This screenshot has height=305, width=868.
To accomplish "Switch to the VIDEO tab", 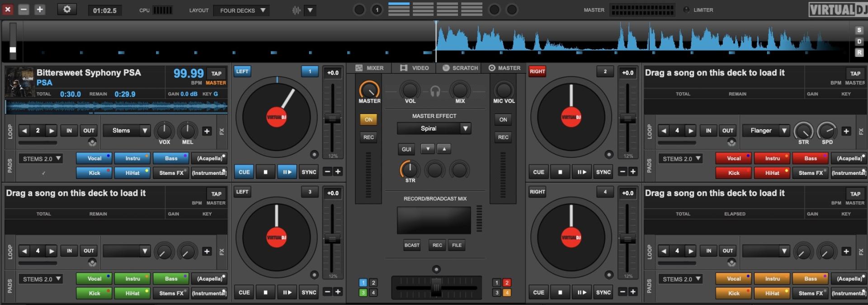I will coord(415,68).
